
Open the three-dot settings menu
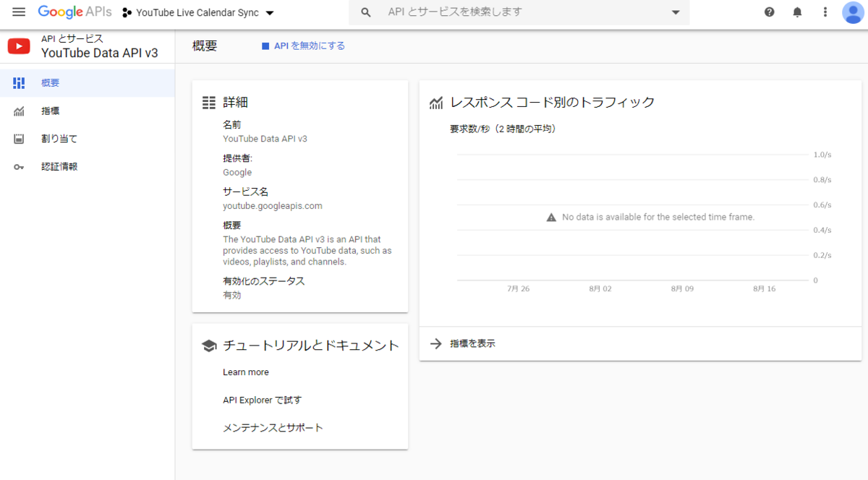tap(825, 12)
